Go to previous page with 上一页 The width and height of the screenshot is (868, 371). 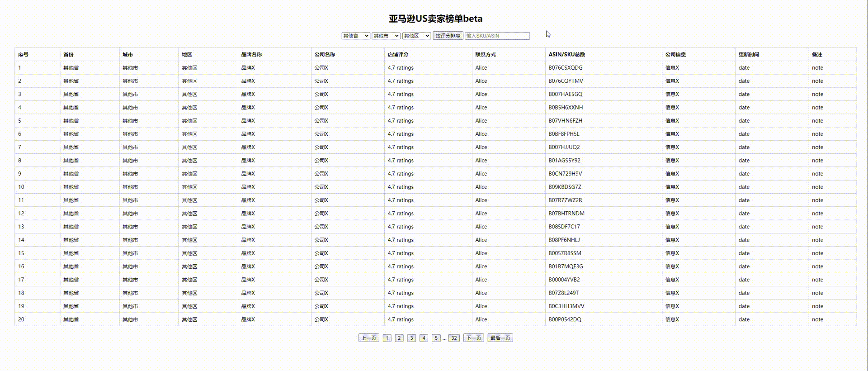coord(368,338)
